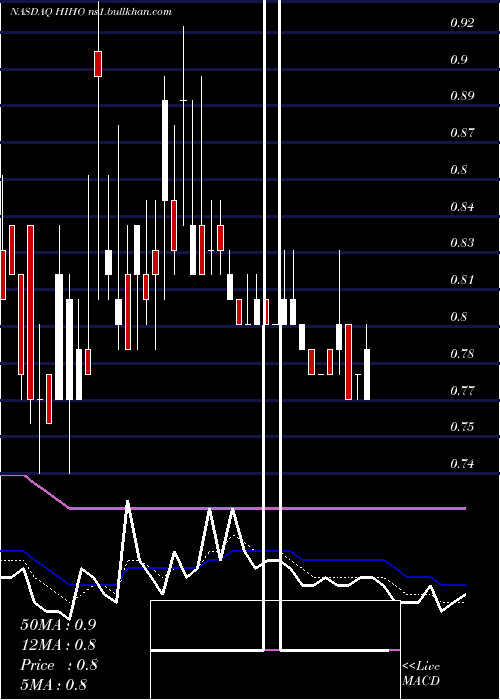Click the 0.77 price axis label
This screenshot has height=700, width=500.
[x=462, y=391]
